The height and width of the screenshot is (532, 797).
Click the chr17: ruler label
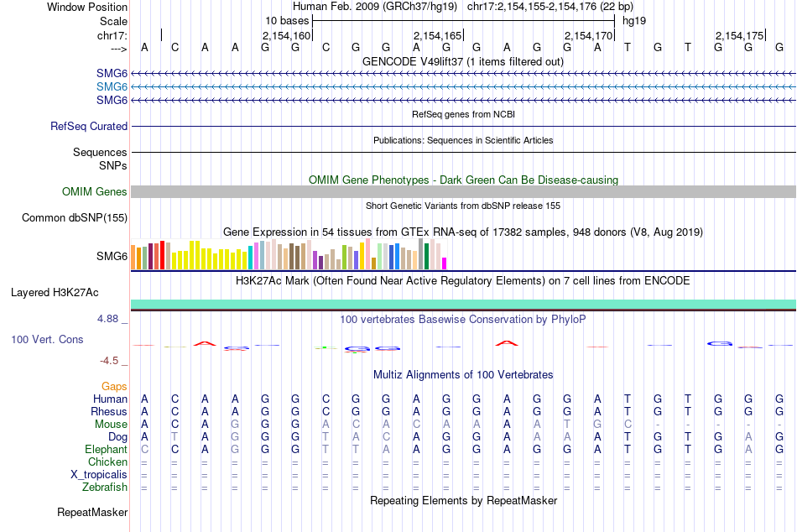(112, 35)
